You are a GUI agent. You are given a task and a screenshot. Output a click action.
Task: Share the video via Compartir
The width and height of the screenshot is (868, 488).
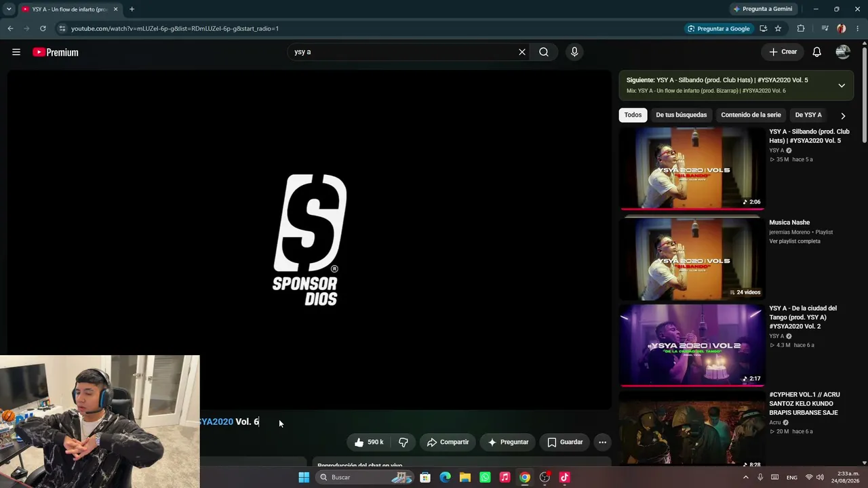448,442
